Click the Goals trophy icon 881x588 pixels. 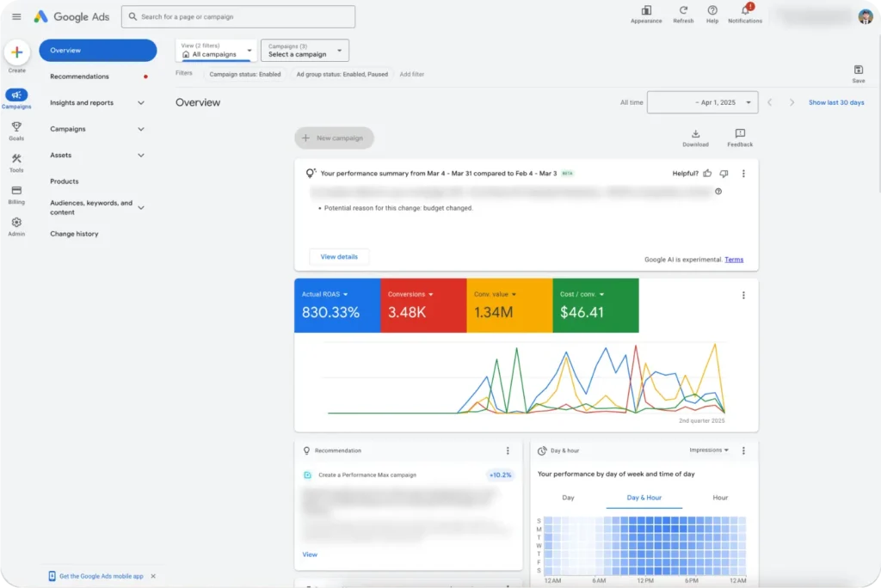(x=16, y=127)
